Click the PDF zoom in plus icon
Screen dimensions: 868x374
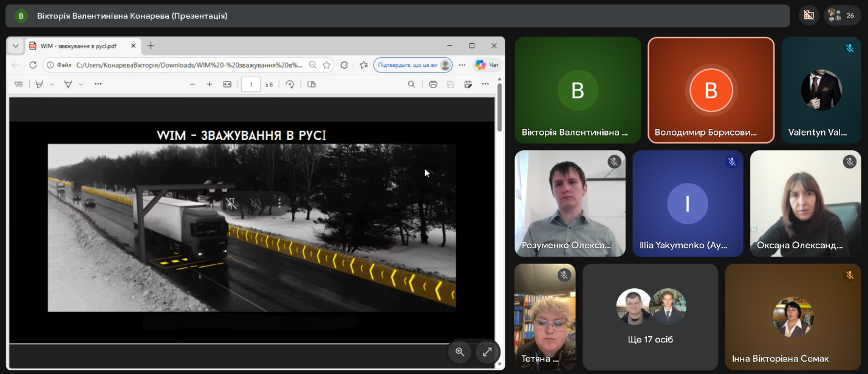[x=210, y=85]
